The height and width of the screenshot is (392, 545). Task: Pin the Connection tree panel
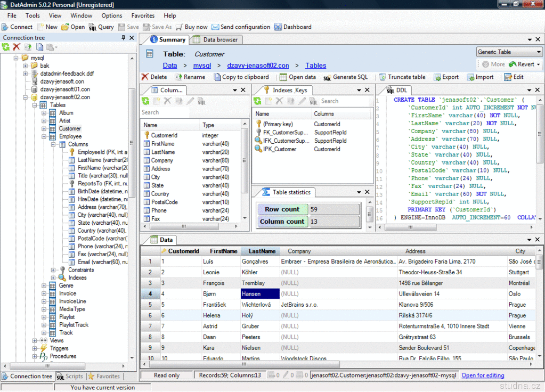pos(124,38)
